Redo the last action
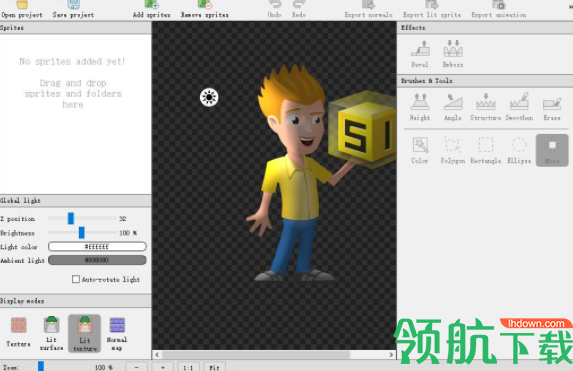 pyautogui.click(x=299, y=10)
